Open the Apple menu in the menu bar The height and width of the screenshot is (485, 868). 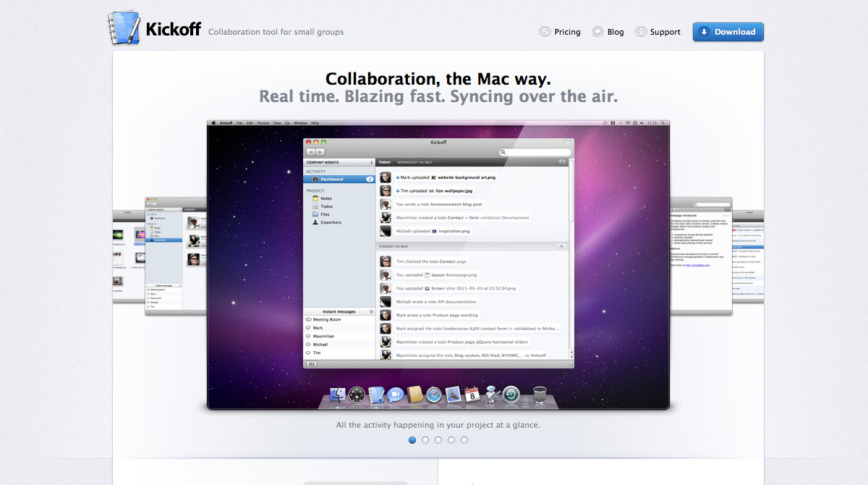pyautogui.click(x=213, y=123)
